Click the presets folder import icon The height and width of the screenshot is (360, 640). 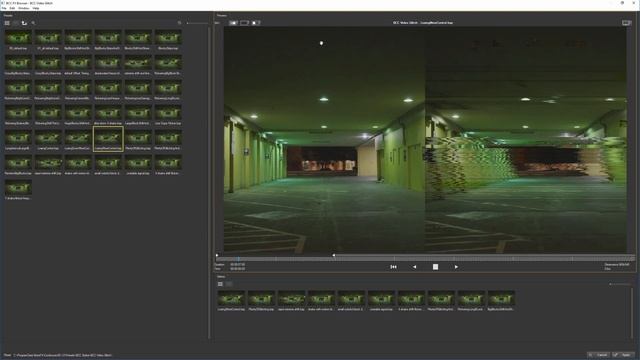pos(24,23)
